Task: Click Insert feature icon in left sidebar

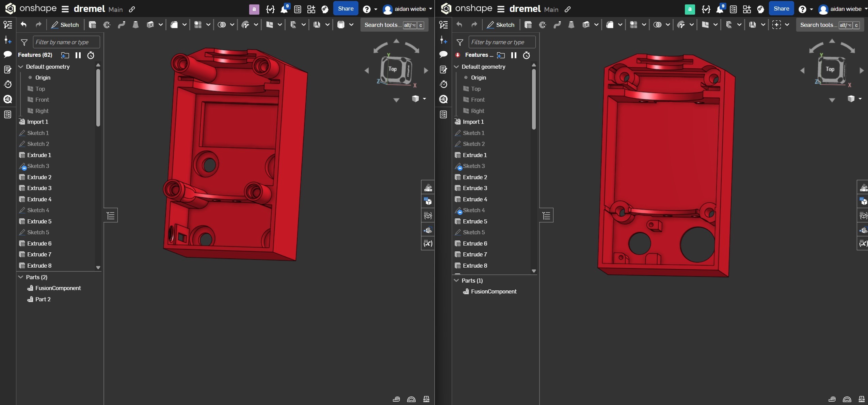Action: 7,40
